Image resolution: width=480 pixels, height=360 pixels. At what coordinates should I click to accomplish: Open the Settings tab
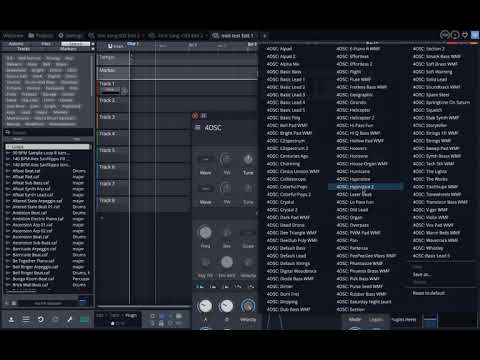[70, 35]
